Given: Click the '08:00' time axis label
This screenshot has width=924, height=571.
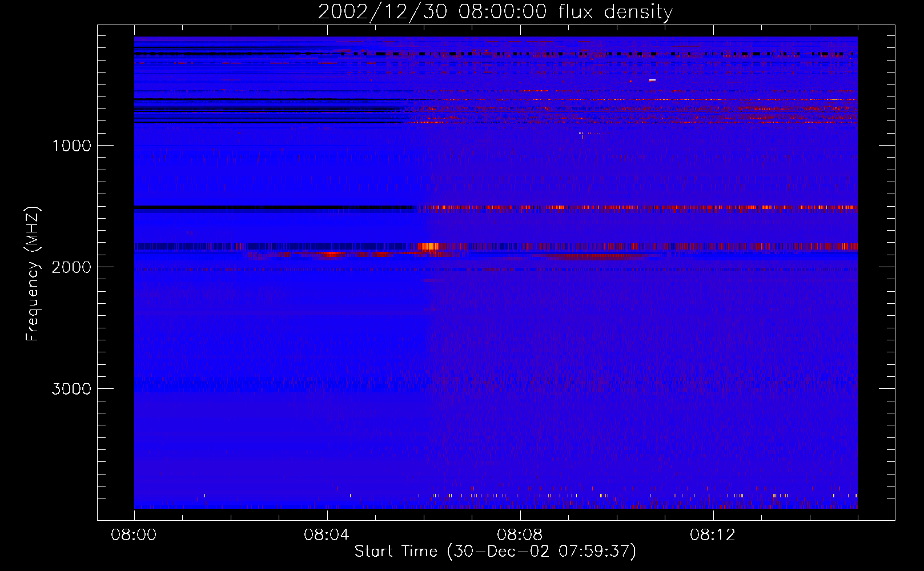Looking at the screenshot, I should click(134, 535).
